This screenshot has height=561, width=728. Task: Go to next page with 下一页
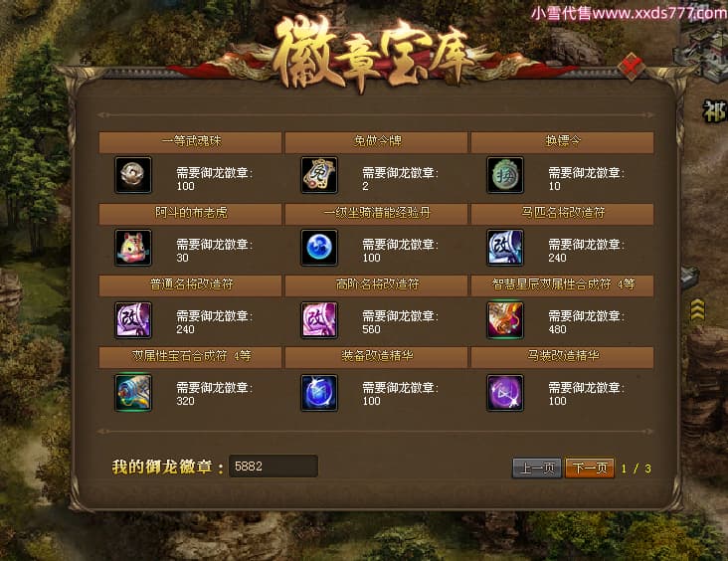pyautogui.click(x=590, y=467)
